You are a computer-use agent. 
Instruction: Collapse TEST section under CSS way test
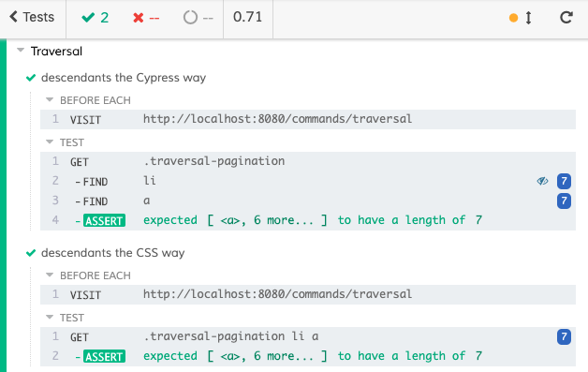tap(50, 318)
